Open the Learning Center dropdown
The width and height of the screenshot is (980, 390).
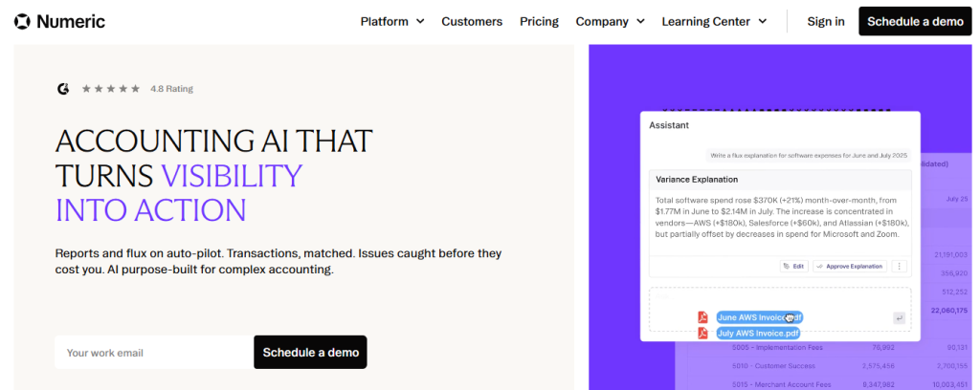point(714,21)
